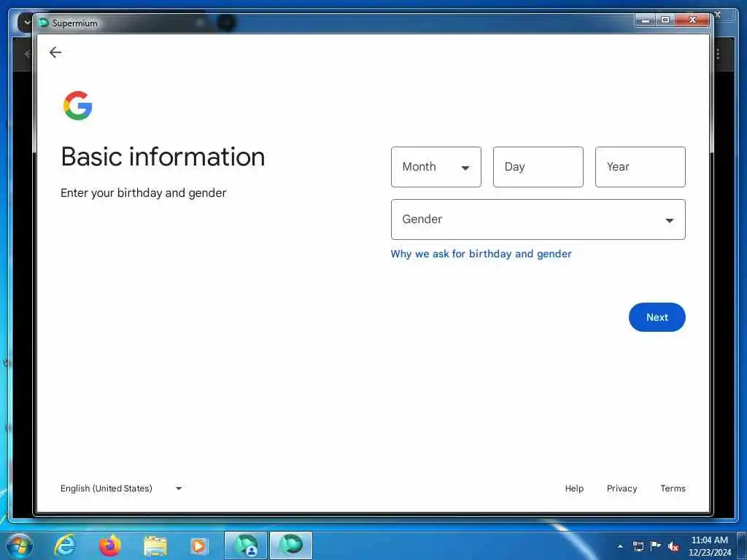Click the muted volume tray icon

pyautogui.click(x=673, y=546)
